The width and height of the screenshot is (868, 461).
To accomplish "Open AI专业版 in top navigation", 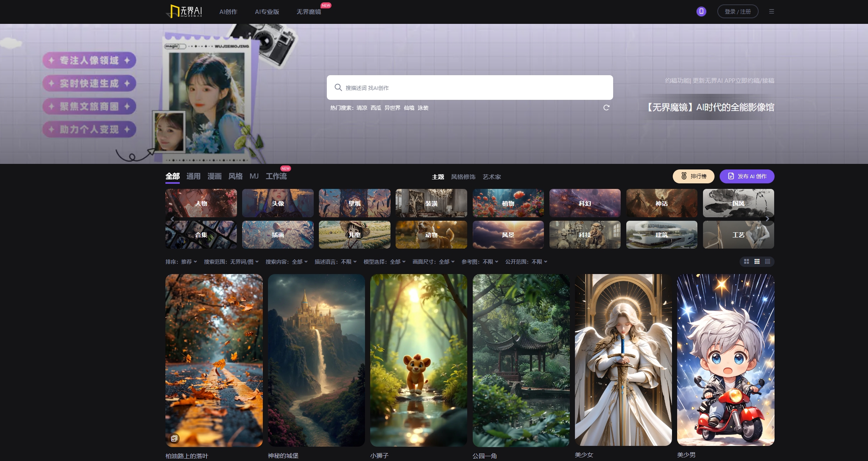I will 267,12.
